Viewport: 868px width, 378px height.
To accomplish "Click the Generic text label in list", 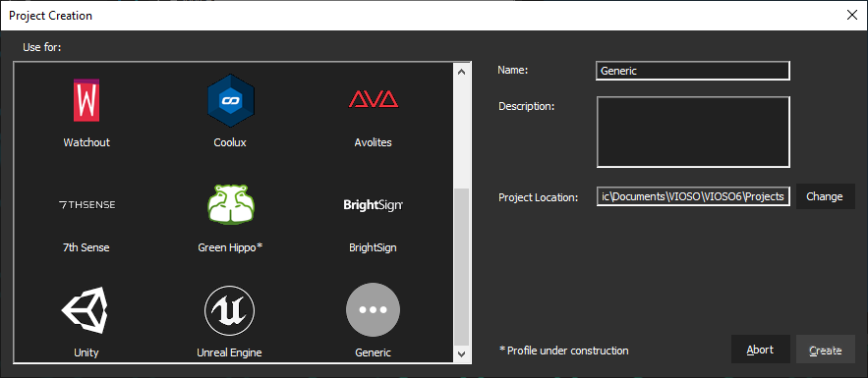I will (373, 352).
